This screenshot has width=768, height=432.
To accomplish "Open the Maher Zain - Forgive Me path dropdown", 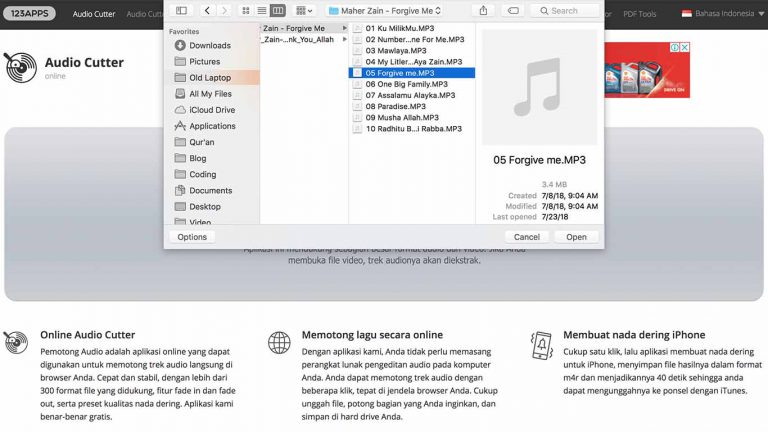I will [x=385, y=10].
